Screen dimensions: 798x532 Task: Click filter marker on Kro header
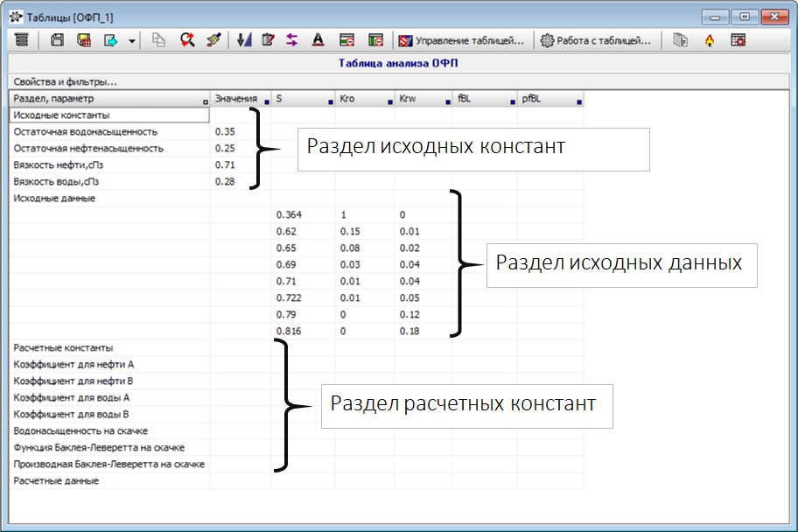[x=390, y=102]
